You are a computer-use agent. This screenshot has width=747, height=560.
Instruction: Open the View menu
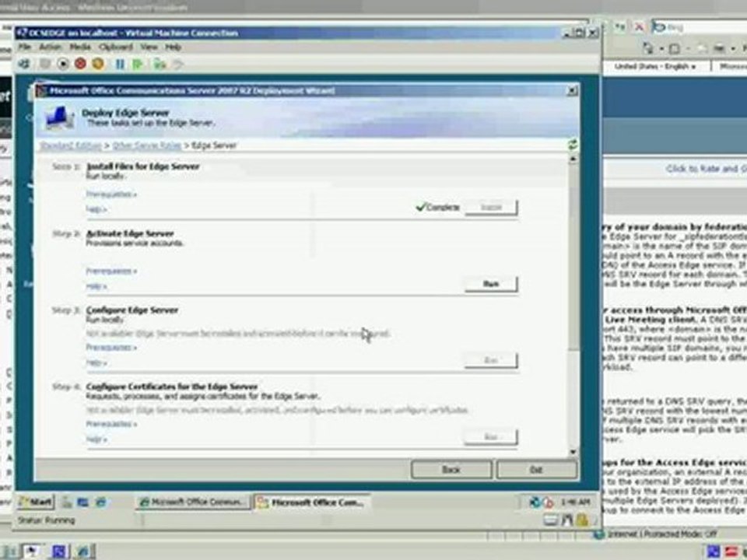pyautogui.click(x=149, y=47)
